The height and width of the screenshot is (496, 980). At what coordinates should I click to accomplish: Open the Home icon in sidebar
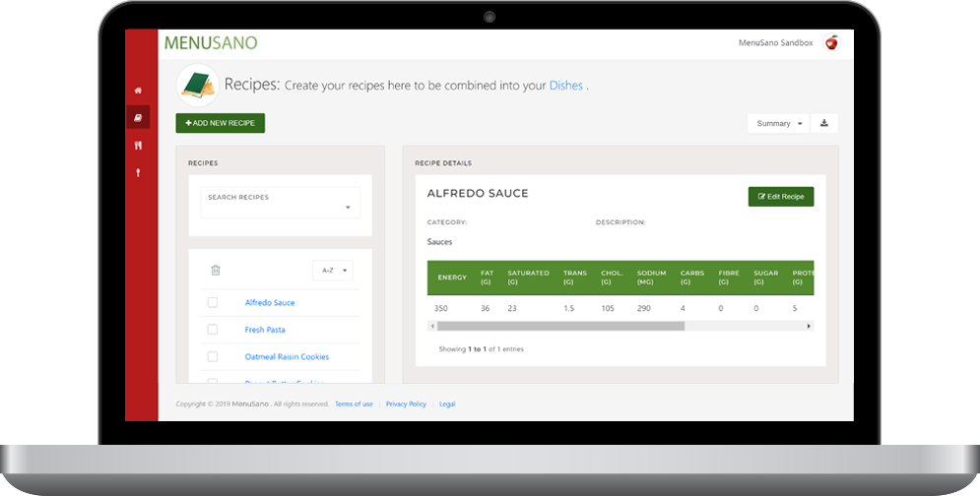(138, 91)
